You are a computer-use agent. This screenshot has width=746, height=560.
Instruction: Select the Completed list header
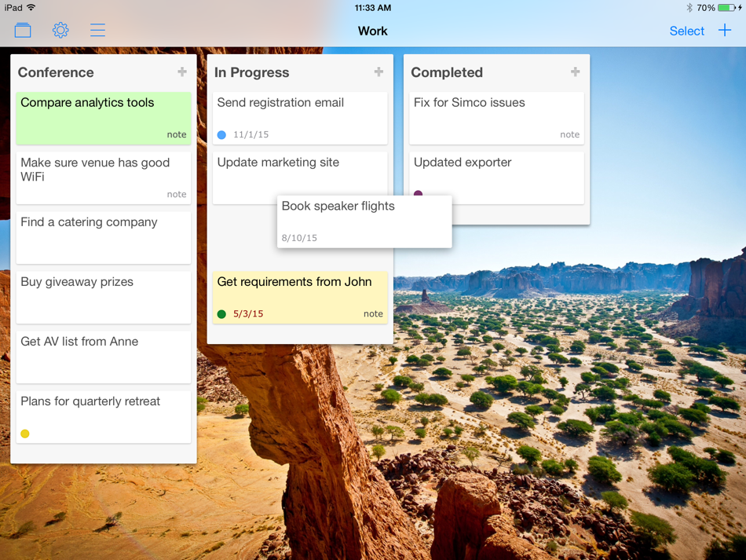(x=447, y=72)
